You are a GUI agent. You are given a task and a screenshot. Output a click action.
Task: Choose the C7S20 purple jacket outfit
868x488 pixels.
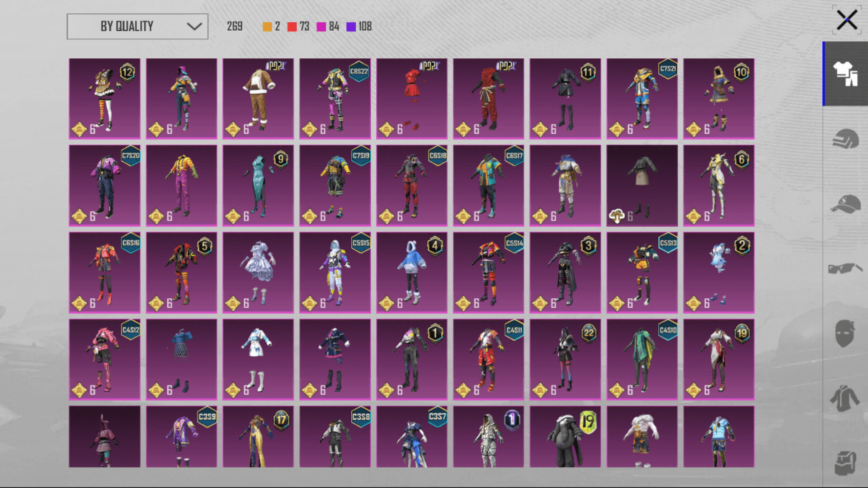[x=104, y=185]
